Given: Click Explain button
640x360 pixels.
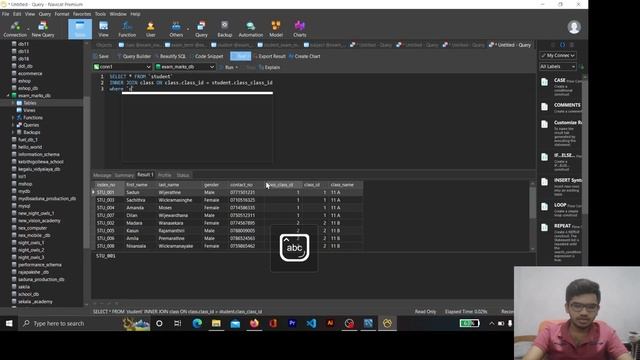Looking at the screenshot, I should (269, 67).
